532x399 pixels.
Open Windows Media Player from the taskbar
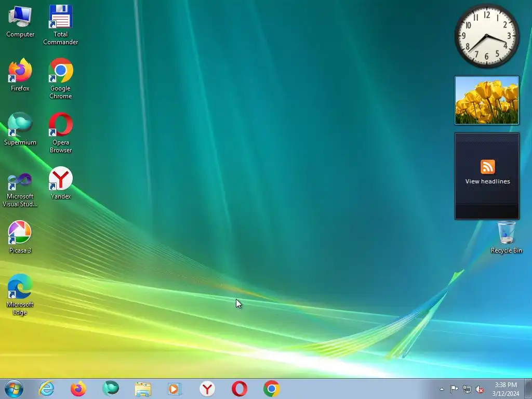[175, 389]
